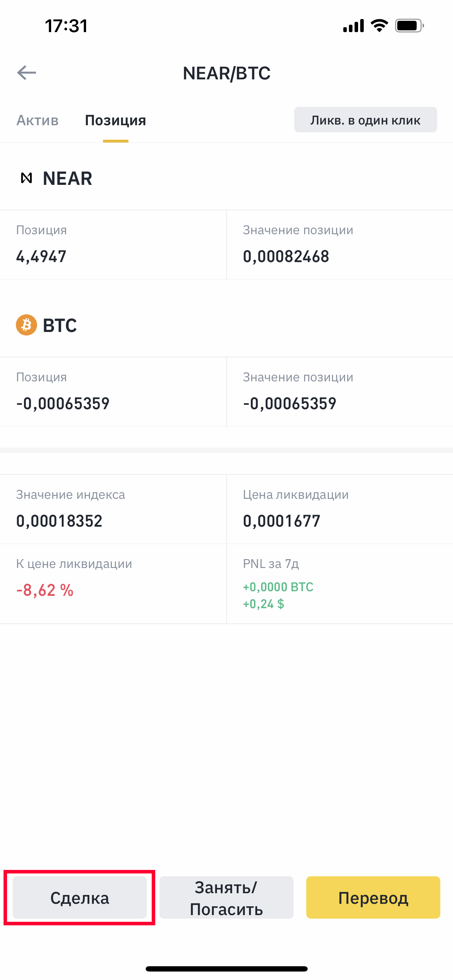453x980 pixels.
Task: Tap BTC position -0,00065359 amount
Action: tap(63, 403)
